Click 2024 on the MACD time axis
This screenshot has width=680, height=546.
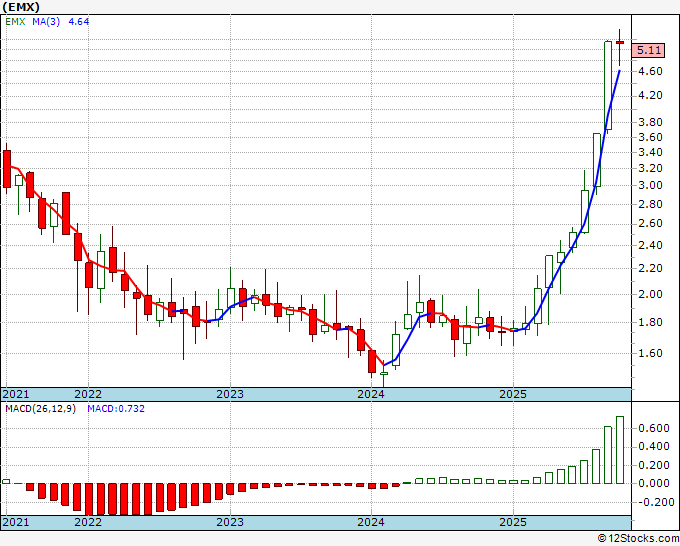pos(371,522)
